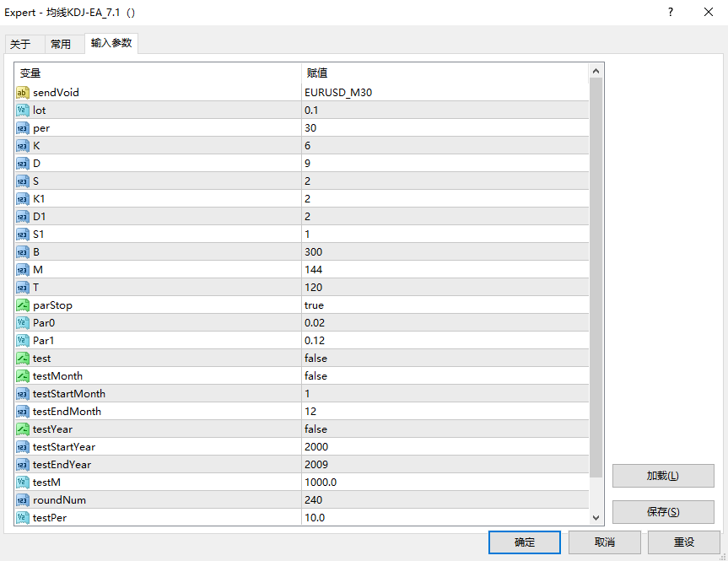Click the 加载(L) button

coord(663,476)
